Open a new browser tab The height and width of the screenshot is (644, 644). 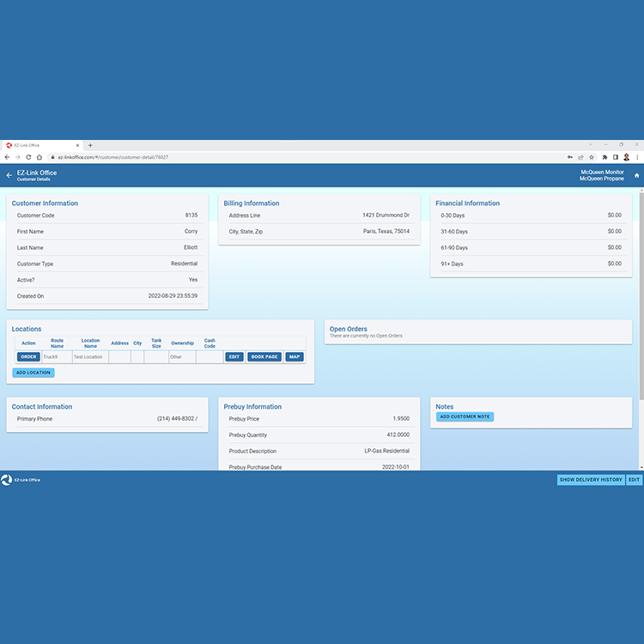pyautogui.click(x=90, y=145)
